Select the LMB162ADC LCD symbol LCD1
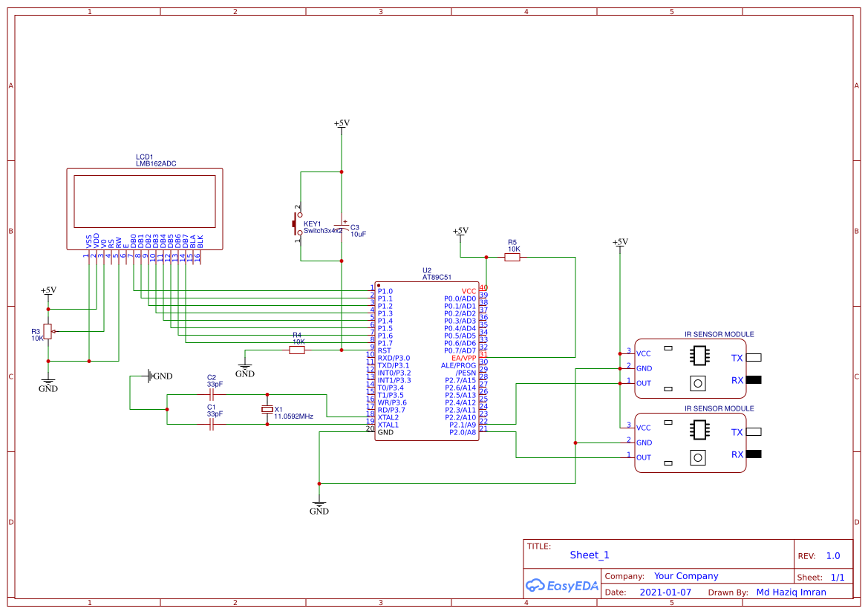This screenshot has height=614, width=868. pos(145,200)
